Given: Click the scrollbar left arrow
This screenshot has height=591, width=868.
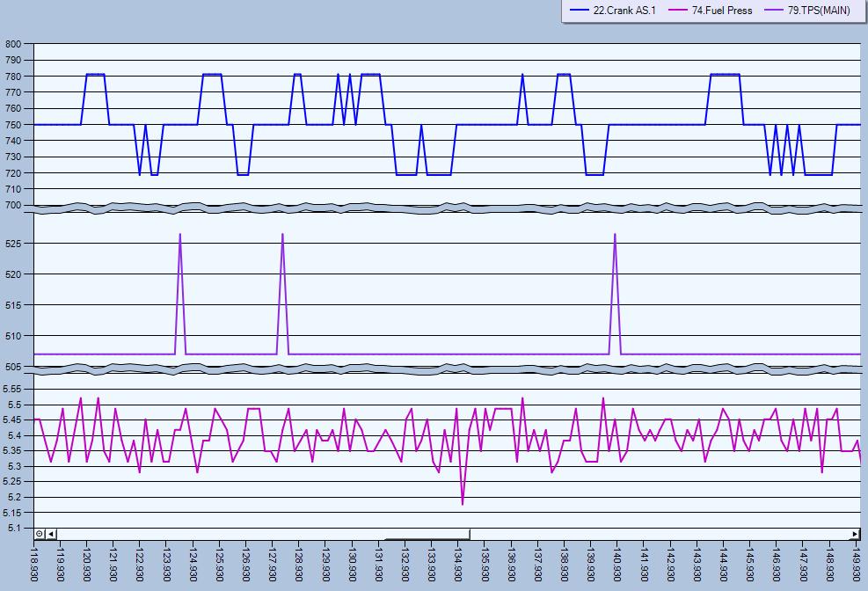Looking at the screenshot, I should click(x=50, y=534).
